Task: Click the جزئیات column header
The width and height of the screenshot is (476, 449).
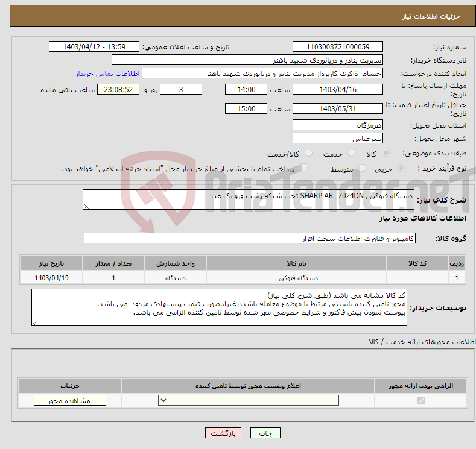Action: 70,386
